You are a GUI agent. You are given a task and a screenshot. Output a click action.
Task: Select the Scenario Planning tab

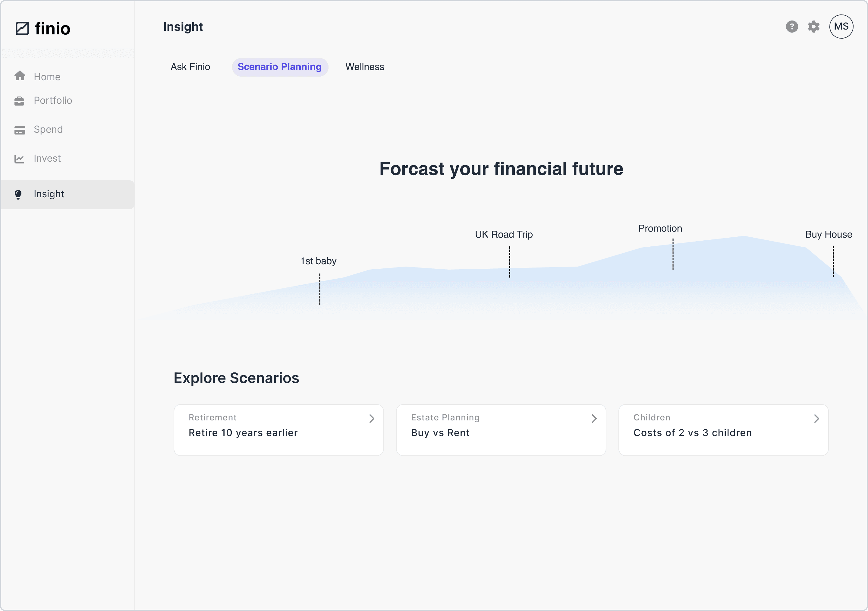click(280, 67)
